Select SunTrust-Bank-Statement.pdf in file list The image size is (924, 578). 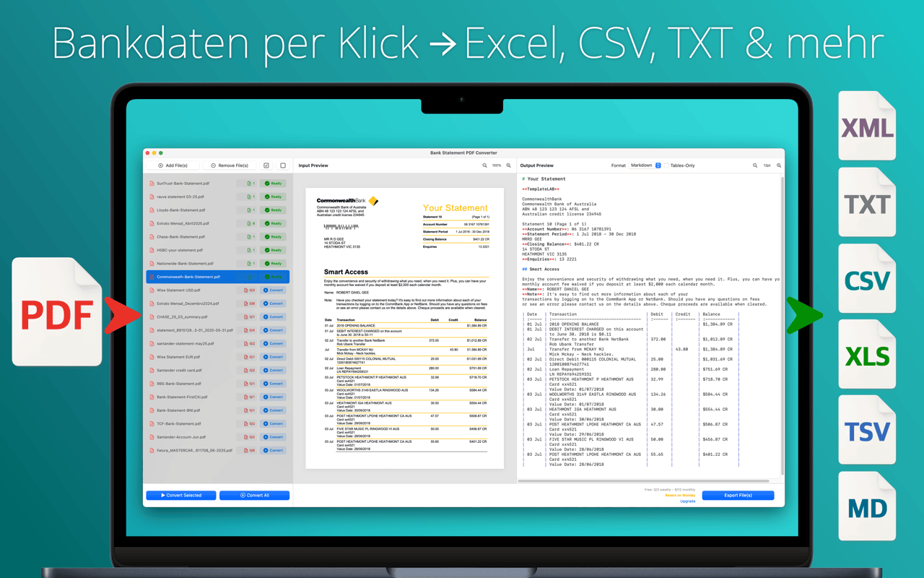click(218, 184)
